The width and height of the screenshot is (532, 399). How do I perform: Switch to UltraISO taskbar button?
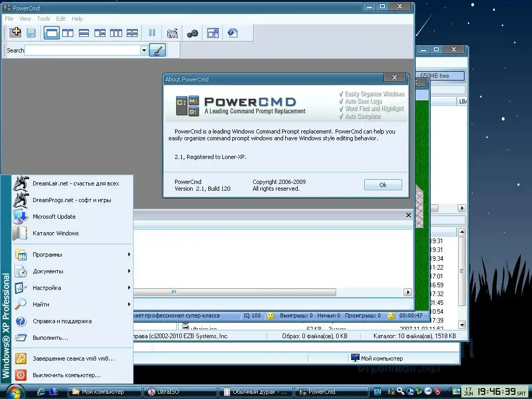point(180,392)
